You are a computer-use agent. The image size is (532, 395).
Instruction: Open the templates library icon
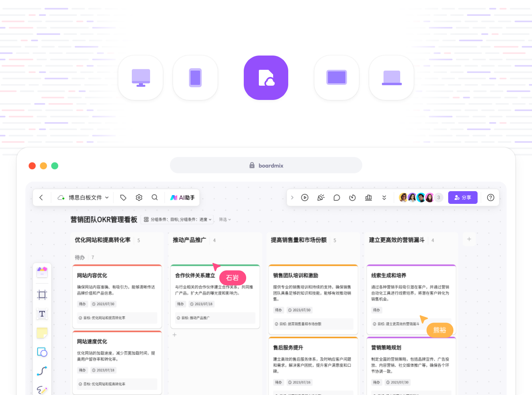click(42, 272)
